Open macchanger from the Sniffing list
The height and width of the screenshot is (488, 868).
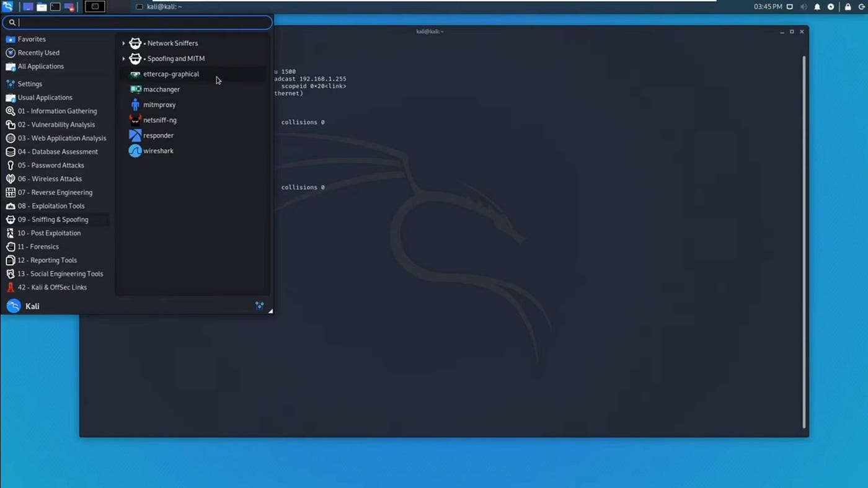pyautogui.click(x=192, y=89)
